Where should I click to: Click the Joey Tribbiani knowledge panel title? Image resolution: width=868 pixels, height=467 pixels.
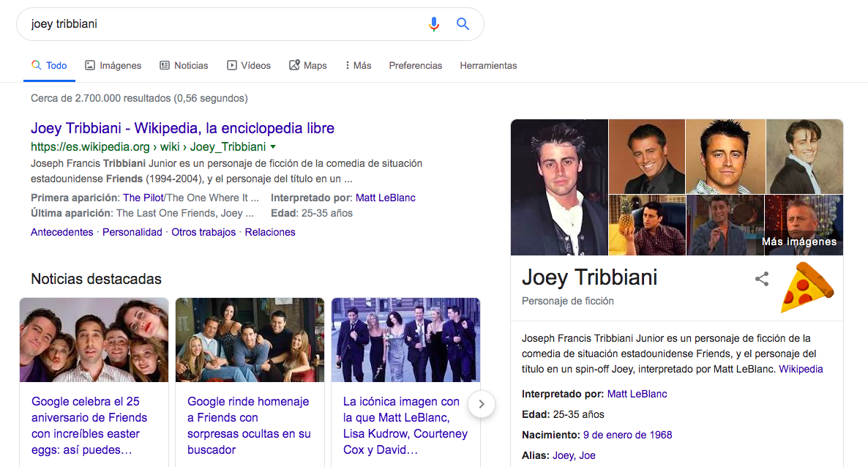[x=590, y=277]
